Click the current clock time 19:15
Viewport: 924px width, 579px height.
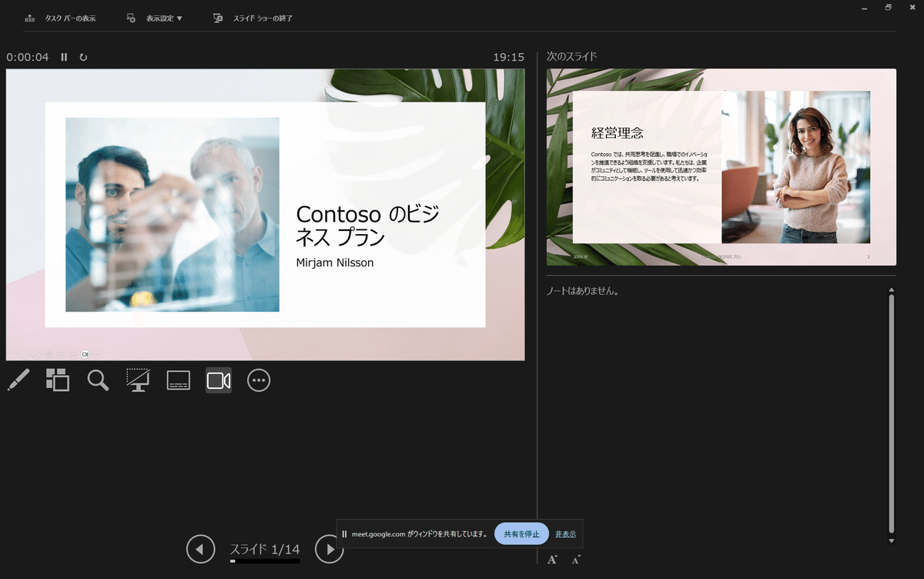click(509, 57)
